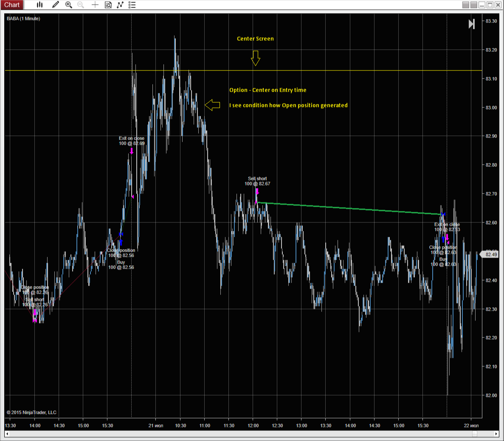The width and height of the screenshot is (504, 441).
Task: Click the 83.30 price axis label
Action: tap(491, 21)
